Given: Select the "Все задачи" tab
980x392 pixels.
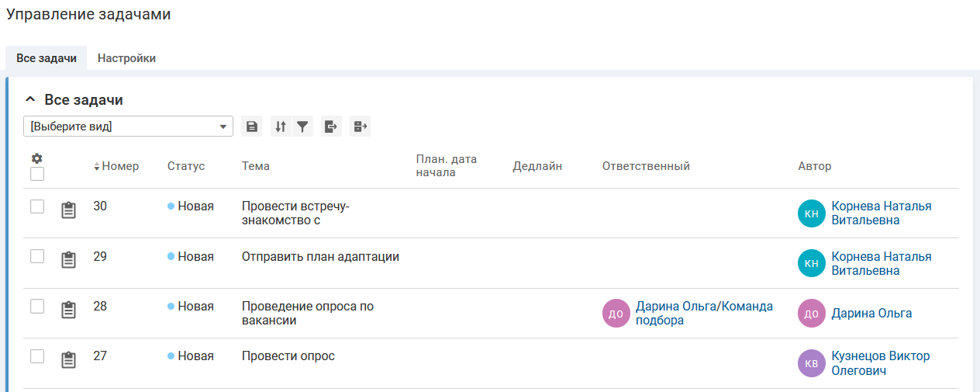Looking at the screenshot, I should click(47, 58).
